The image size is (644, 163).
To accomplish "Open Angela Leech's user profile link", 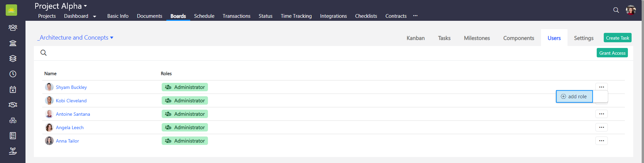I will (x=70, y=127).
